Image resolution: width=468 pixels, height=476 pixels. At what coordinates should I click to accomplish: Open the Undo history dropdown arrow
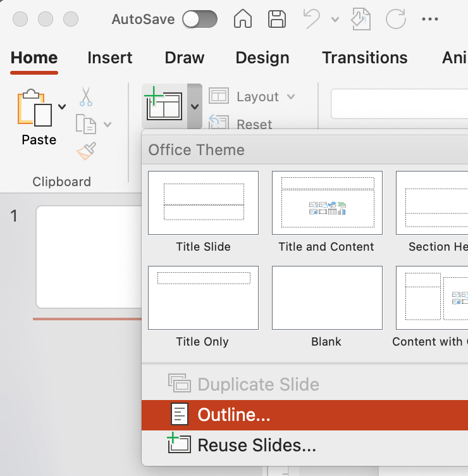tap(335, 20)
